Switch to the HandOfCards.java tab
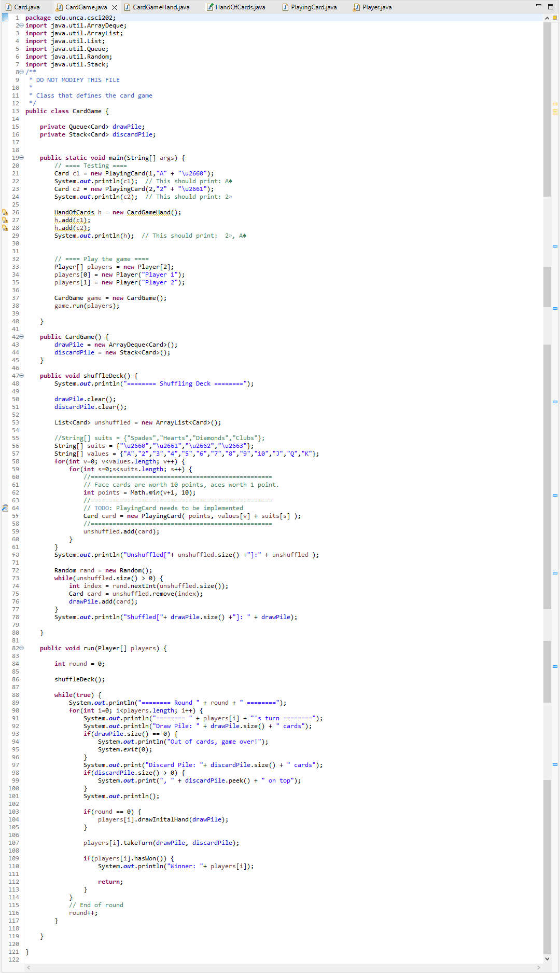Viewport: 560px width, 973px height. click(236, 7)
